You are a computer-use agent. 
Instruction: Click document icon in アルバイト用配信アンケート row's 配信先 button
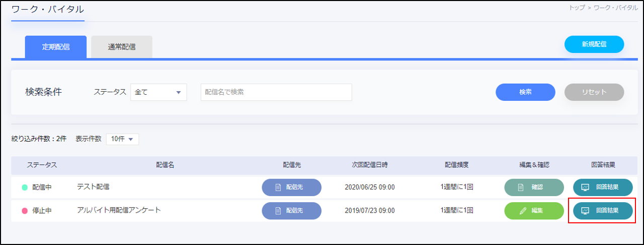pos(278,211)
